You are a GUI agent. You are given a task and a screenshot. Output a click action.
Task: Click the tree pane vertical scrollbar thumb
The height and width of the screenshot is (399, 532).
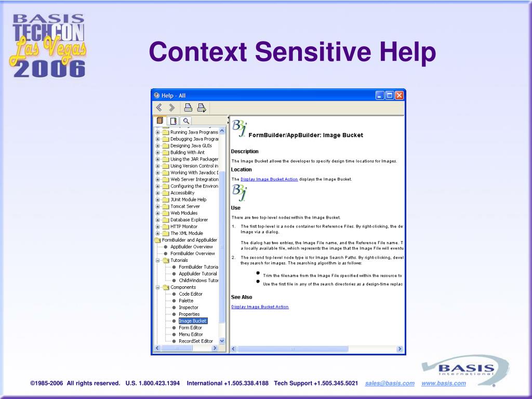click(222, 247)
